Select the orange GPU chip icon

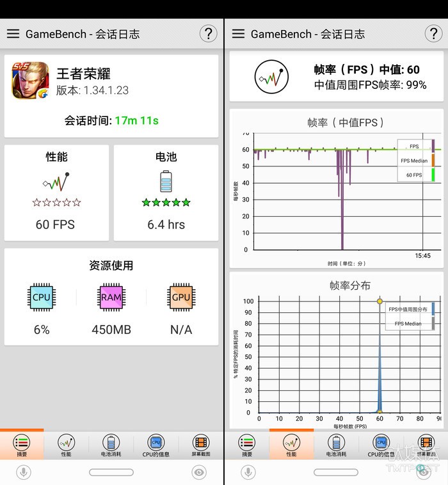click(x=181, y=297)
